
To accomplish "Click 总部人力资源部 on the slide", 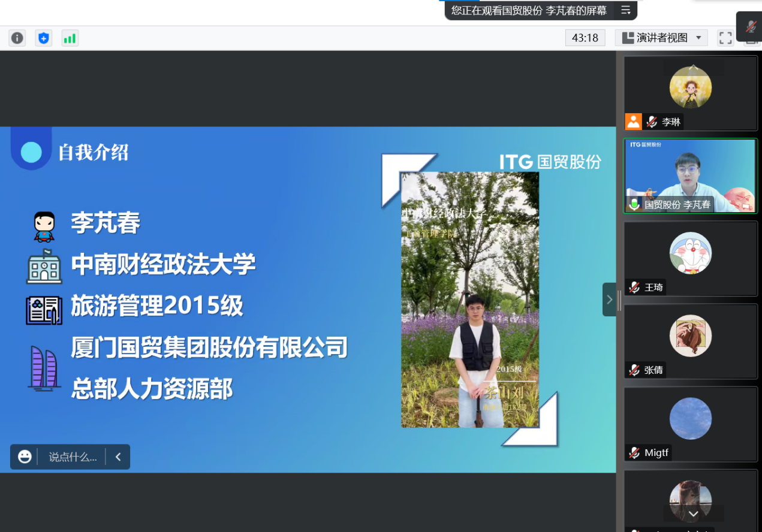I will tap(152, 389).
